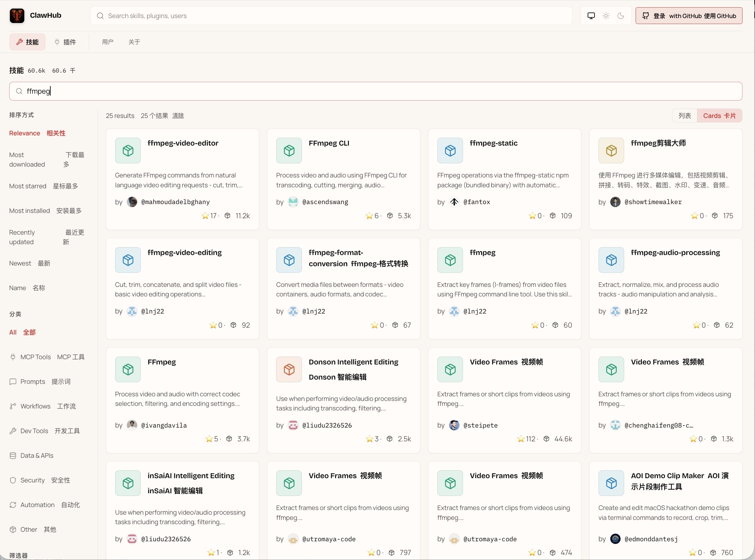Click @ascendswang's avatar
The height and width of the screenshot is (560, 755).
[293, 202]
